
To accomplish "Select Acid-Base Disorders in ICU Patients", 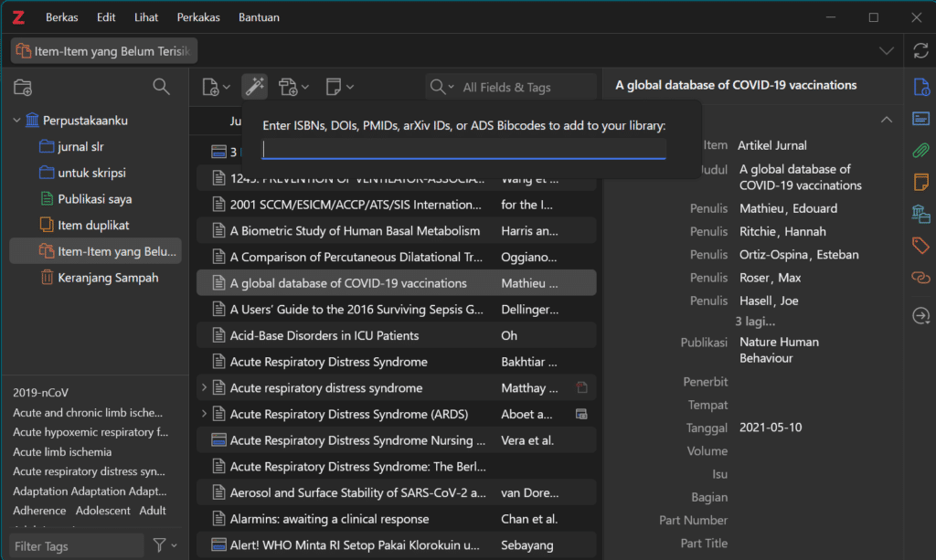I will (397, 336).
